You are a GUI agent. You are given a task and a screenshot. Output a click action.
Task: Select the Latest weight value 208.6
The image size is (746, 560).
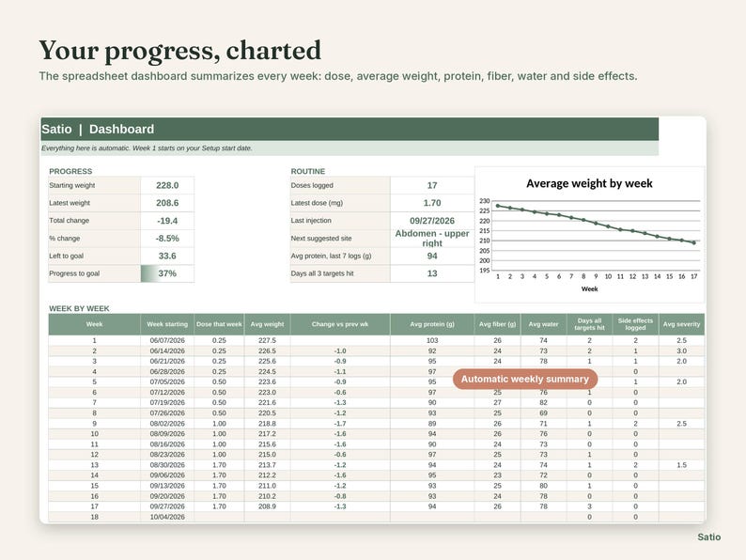(x=167, y=203)
